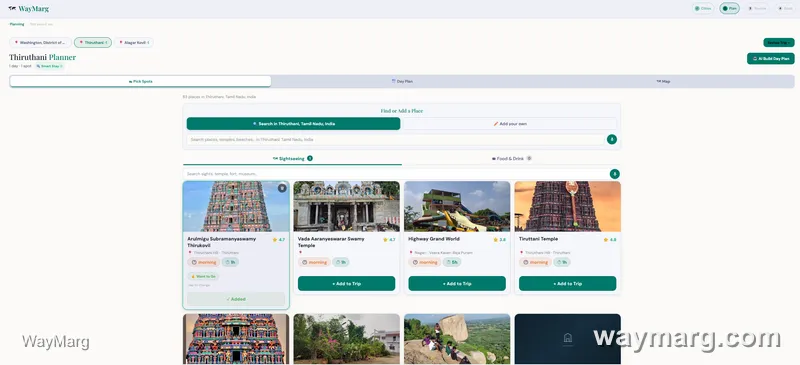Focus the Search sights, temple, fort field
This screenshot has width=800, height=365.
tap(395, 174)
